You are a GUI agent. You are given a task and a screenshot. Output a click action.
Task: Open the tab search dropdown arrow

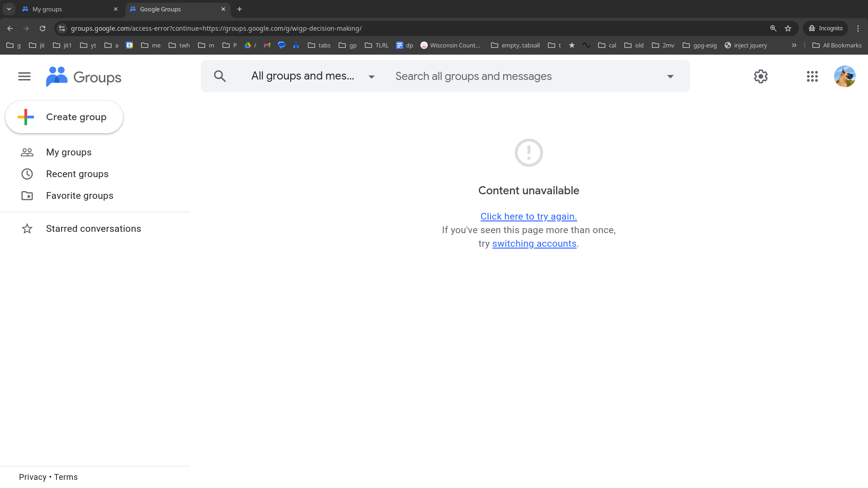(9, 9)
